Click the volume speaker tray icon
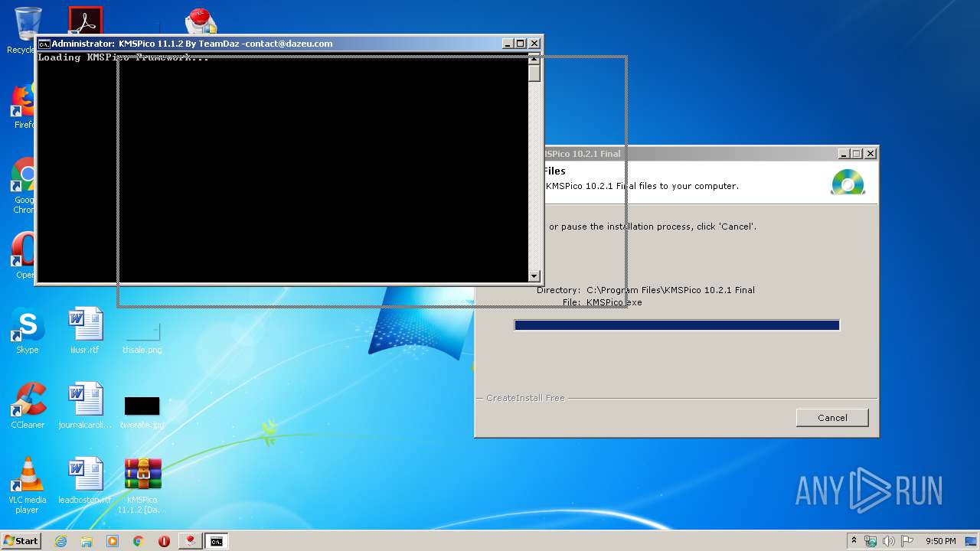980x551 pixels. point(889,541)
